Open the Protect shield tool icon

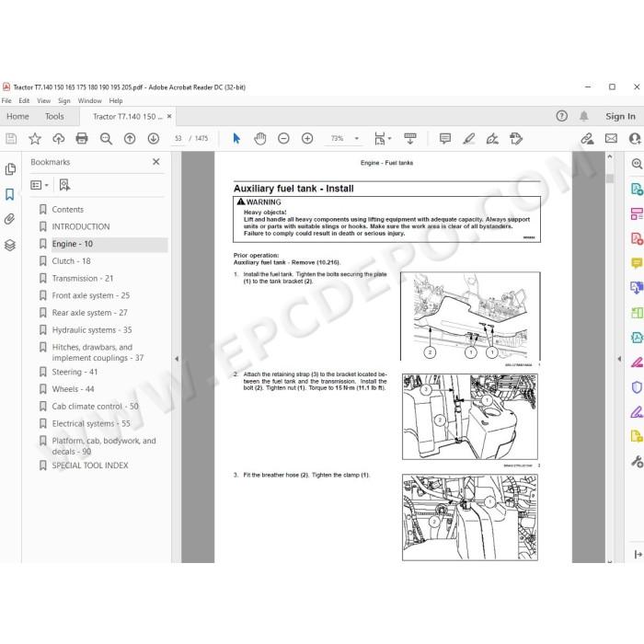coord(637,387)
